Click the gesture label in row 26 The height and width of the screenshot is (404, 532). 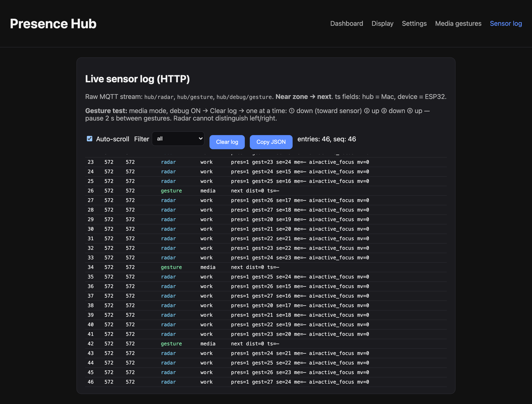[171, 191]
